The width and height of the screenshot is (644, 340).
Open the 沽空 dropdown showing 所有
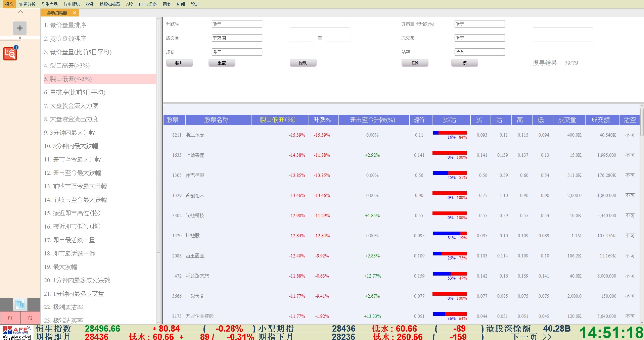[x=479, y=52]
